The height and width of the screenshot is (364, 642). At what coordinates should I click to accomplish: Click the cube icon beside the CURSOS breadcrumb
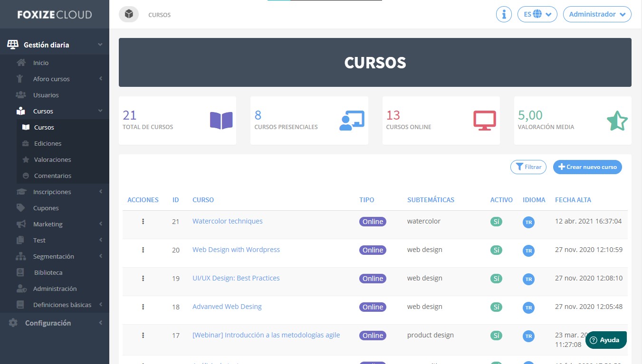point(128,14)
